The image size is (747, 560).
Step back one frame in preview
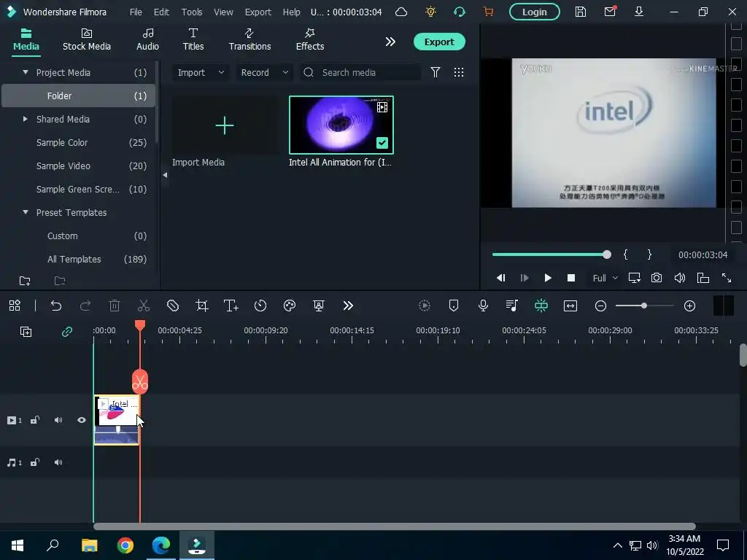(501, 278)
